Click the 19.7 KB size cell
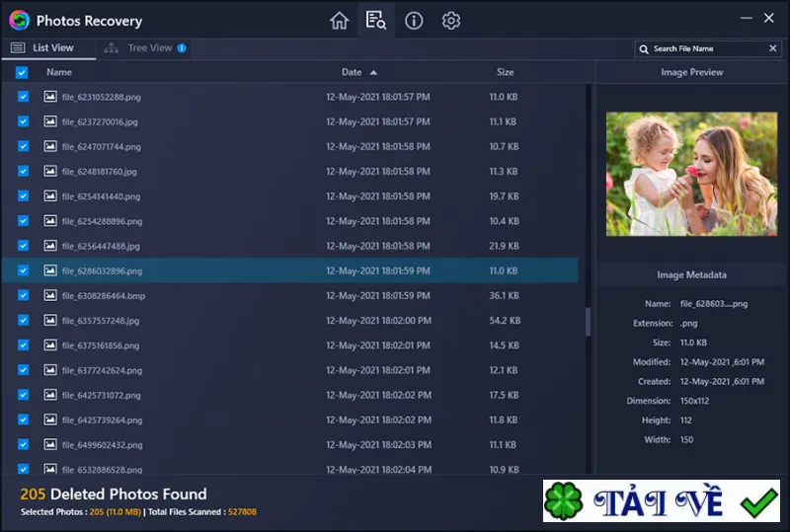The image size is (790, 532). [x=504, y=196]
